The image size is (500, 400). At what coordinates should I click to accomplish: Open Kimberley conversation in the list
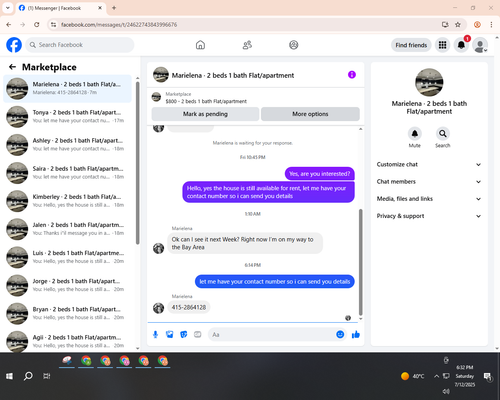pyautogui.click(x=67, y=201)
